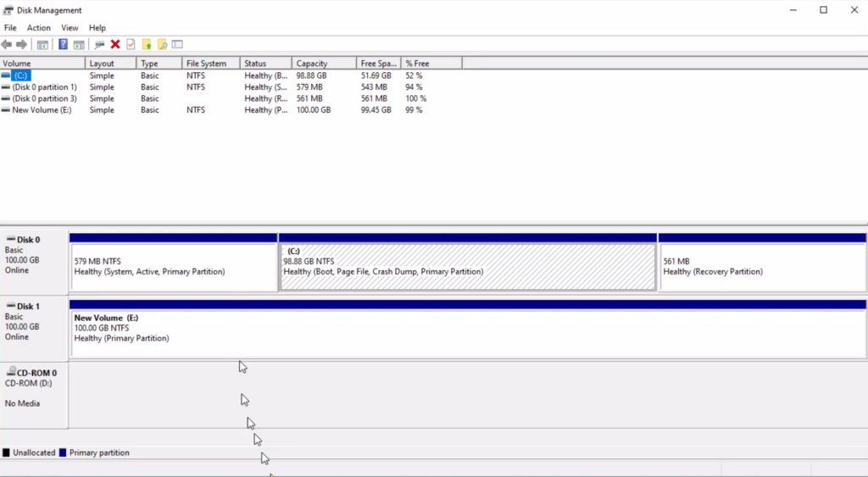Viewport: 868px width, 477px height.
Task: Click the settings list toolbar icon
Action: click(177, 44)
